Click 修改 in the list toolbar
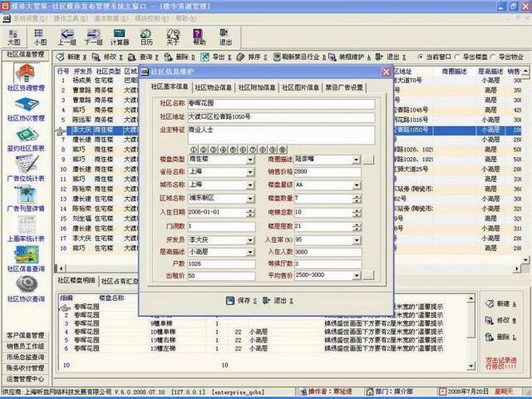532x399 pixels. (x=108, y=57)
